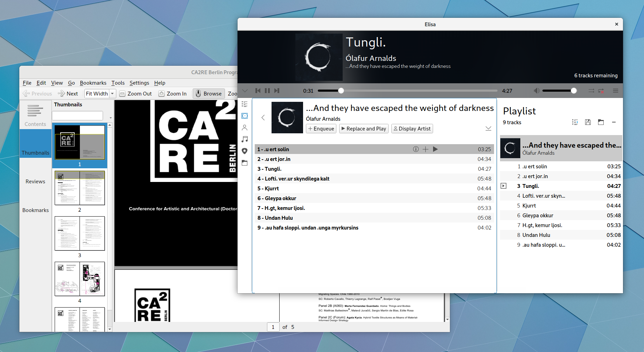Open the Bookmarks menu in Okular

tap(93, 83)
